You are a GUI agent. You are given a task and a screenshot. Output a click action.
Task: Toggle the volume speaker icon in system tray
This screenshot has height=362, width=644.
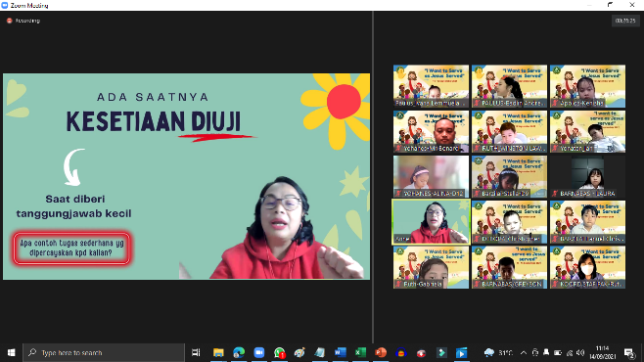[x=580, y=352]
